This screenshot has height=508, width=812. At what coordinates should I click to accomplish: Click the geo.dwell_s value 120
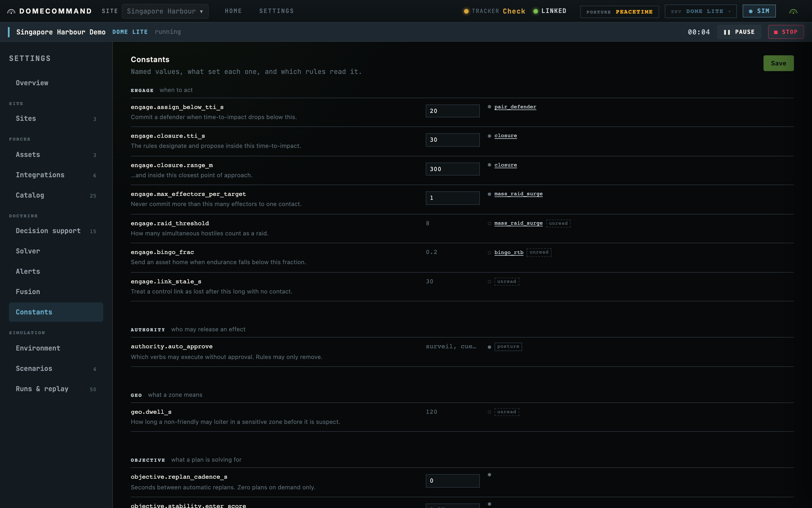click(x=431, y=412)
